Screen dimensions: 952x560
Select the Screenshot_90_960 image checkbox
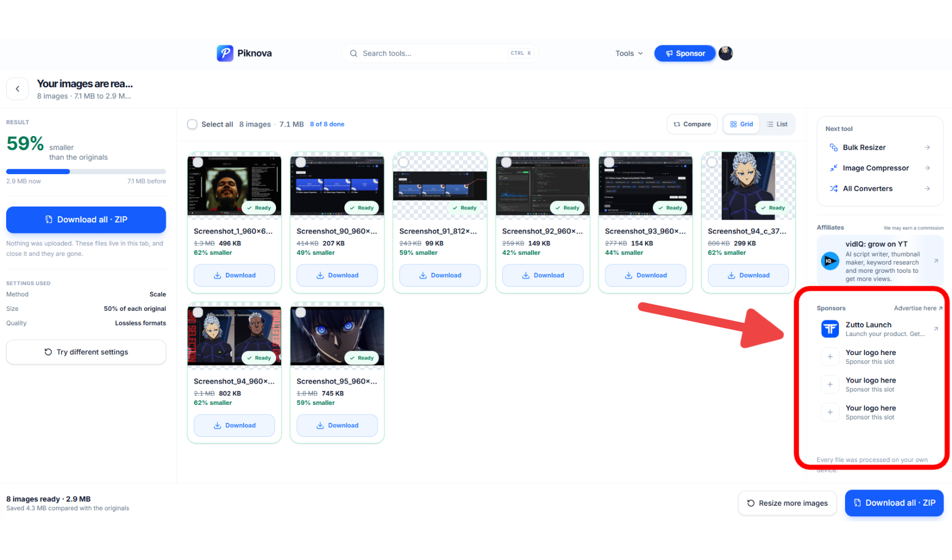pos(301,162)
